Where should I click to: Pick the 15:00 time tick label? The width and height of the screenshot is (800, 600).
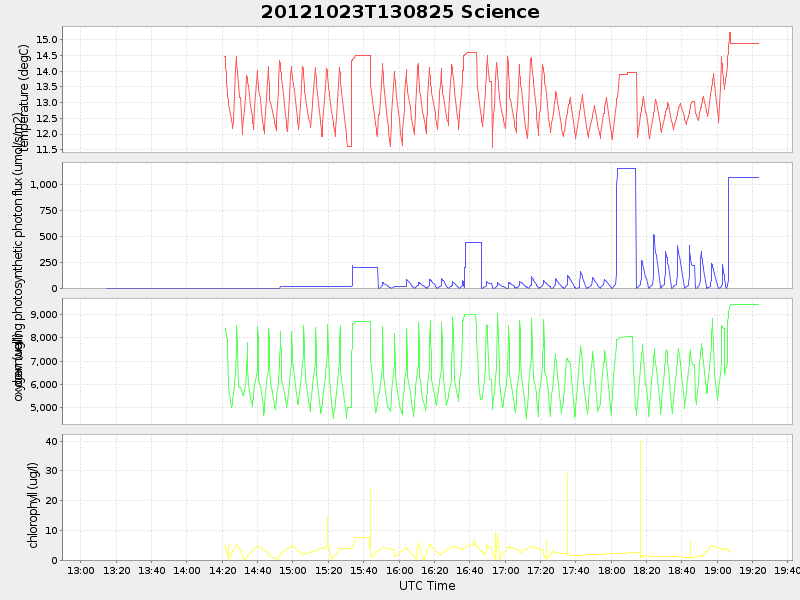293,570
